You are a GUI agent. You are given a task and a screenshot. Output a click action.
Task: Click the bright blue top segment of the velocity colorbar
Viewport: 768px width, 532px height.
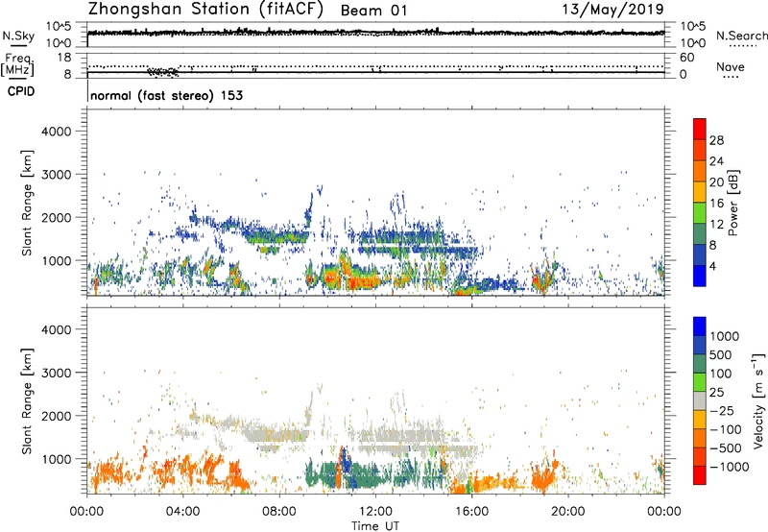700,326
